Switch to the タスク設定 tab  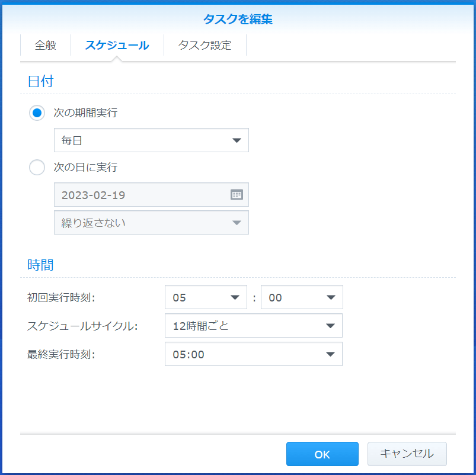(205, 45)
